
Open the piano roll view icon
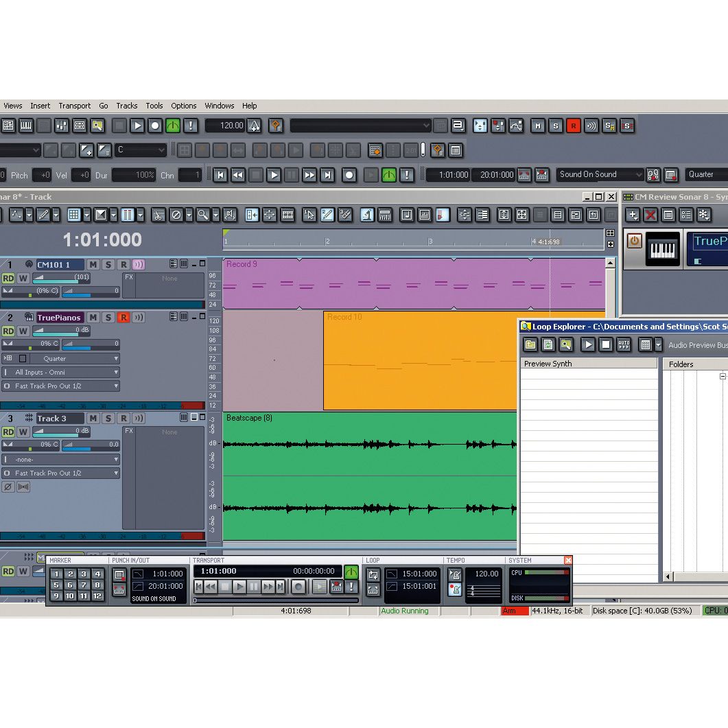[26, 126]
